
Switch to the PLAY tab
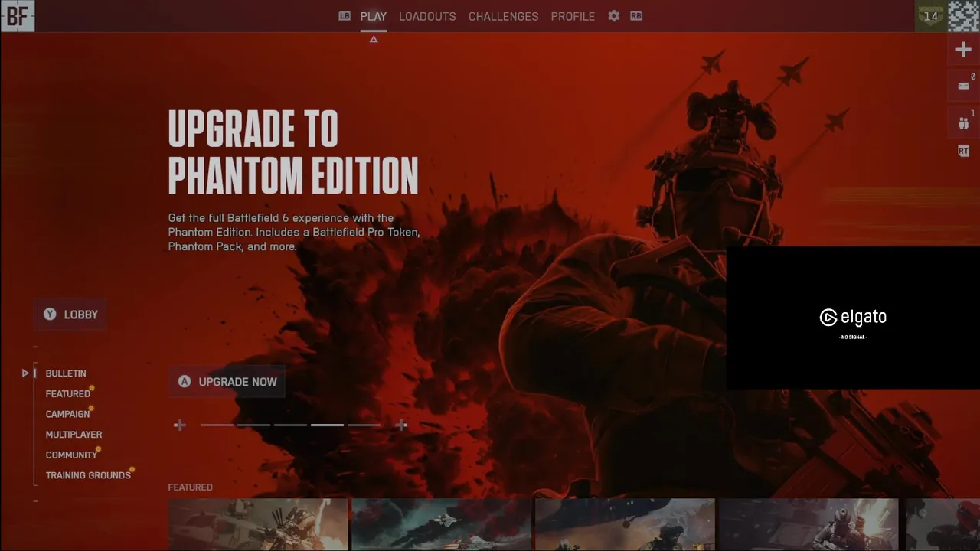[x=374, y=16]
